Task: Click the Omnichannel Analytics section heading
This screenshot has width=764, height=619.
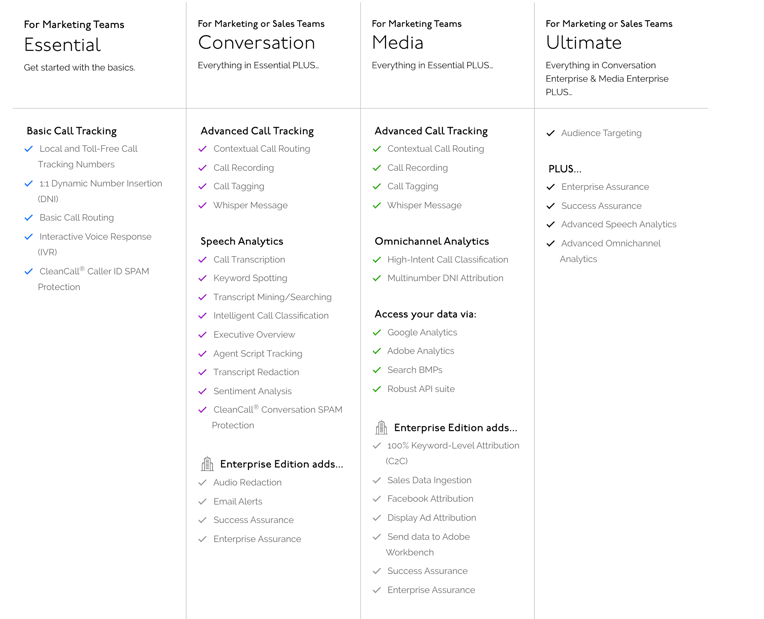Action: pos(432,241)
